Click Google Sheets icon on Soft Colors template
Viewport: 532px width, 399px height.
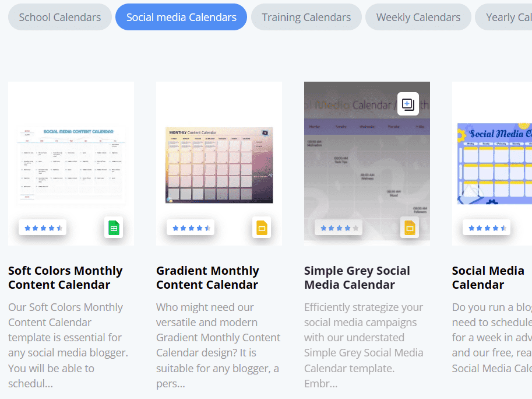(x=114, y=228)
